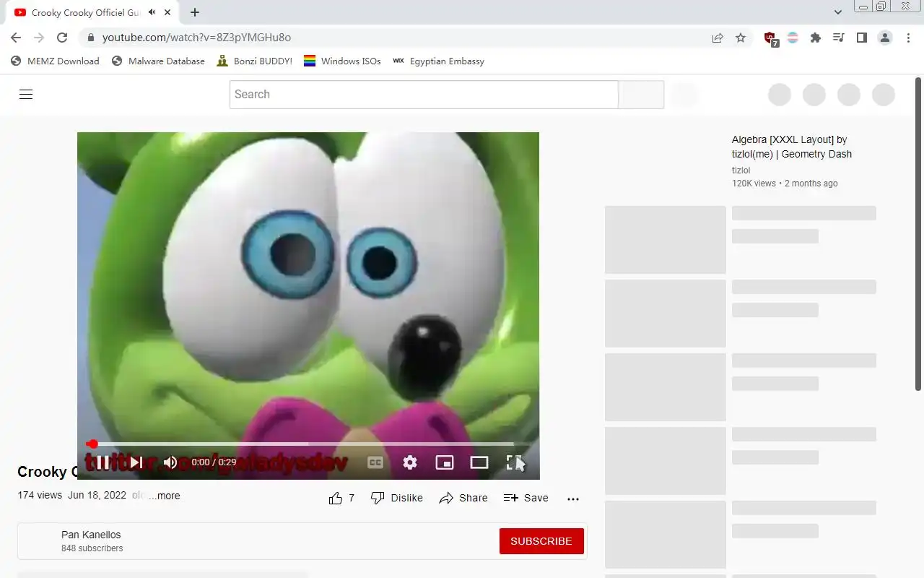Viewport: 924px width, 578px height.
Task: Click video view count text "174 views"
Action: tap(40, 496)
